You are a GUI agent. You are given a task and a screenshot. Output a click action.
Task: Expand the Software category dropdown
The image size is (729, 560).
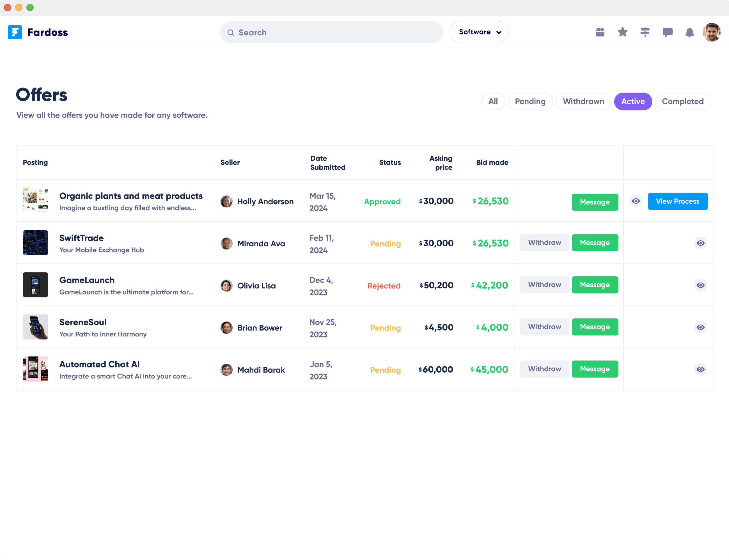tap(479, 32)
